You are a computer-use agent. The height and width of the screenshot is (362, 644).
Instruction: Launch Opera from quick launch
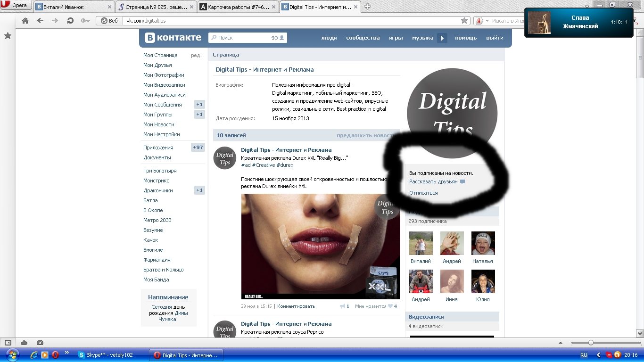[x=55, y=355]
